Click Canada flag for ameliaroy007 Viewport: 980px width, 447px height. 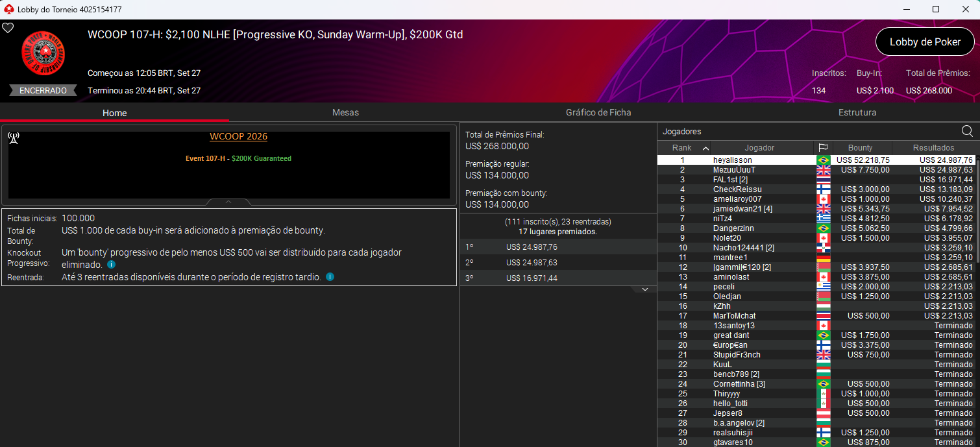coord(823,199)
